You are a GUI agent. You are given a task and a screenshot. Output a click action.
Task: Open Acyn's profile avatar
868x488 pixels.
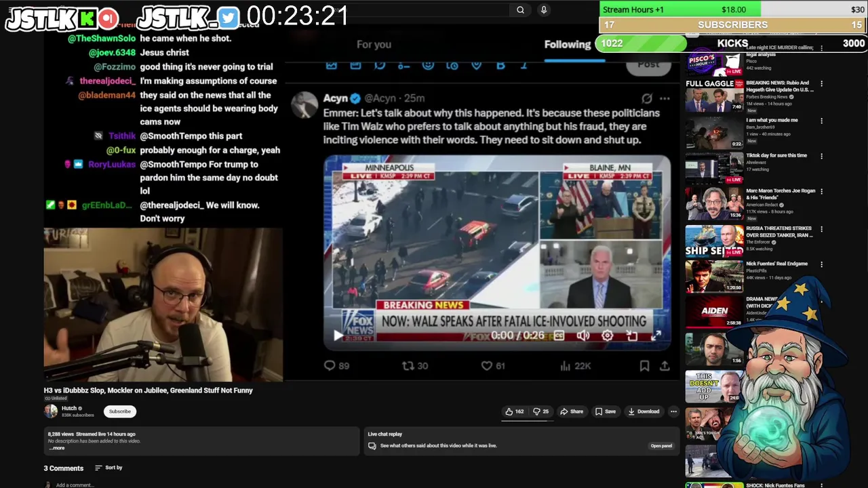pos(304,105)
